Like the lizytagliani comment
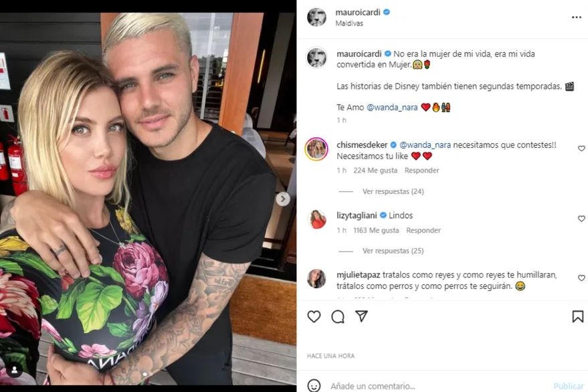 pos(581,219)
